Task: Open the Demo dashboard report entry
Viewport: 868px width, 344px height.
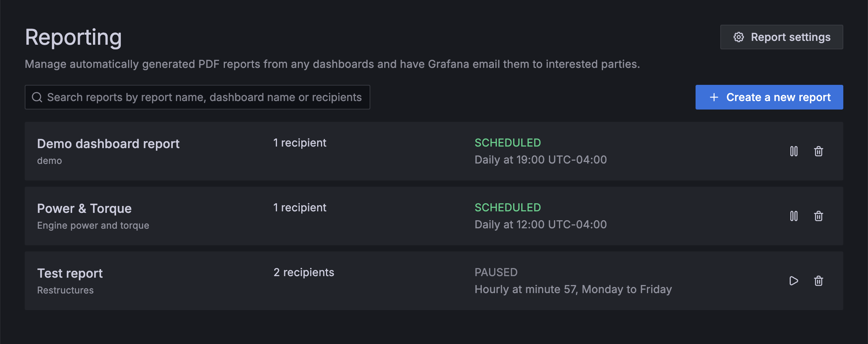Action: tap(108, 143)
